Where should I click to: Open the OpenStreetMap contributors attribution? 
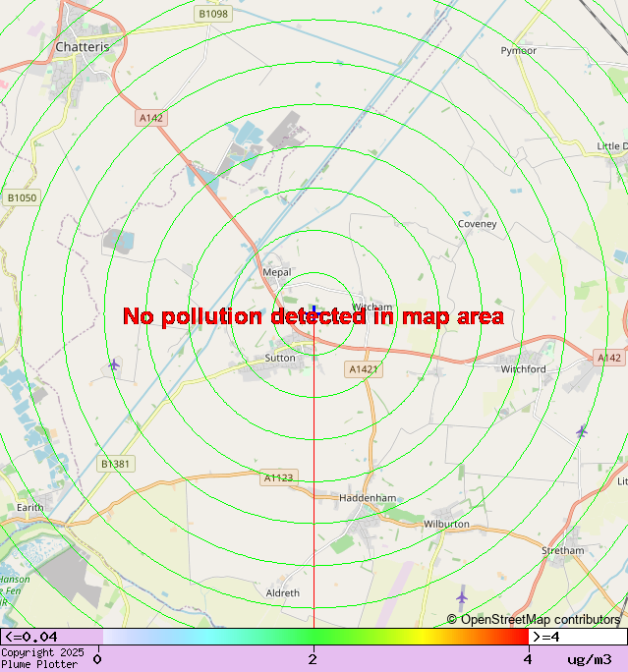[x=534, y=619]
